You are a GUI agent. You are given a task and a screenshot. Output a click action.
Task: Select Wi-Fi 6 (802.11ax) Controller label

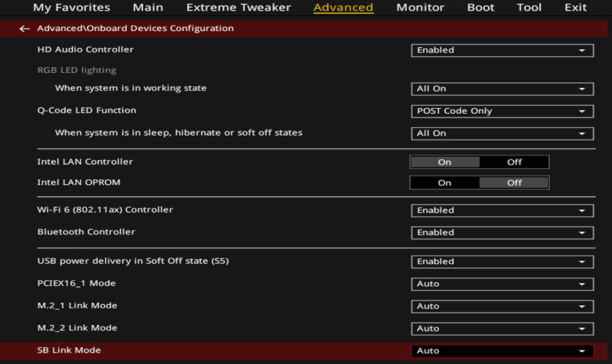(105, 209)
